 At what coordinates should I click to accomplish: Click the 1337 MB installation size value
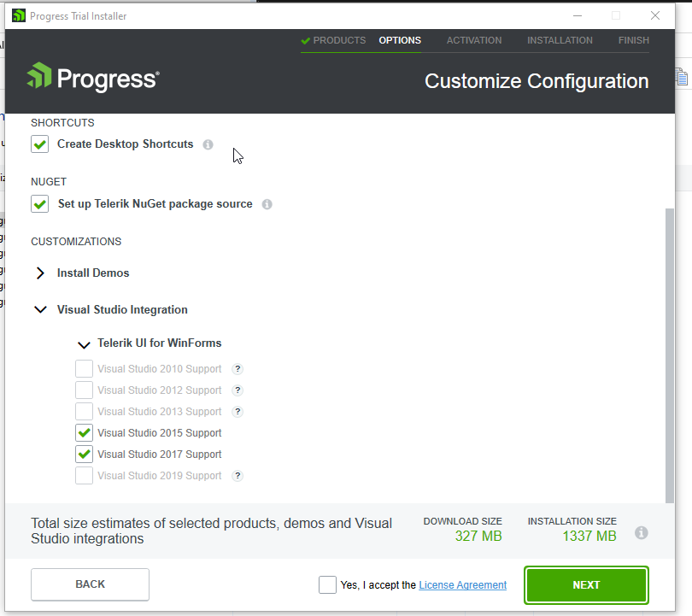589,537
